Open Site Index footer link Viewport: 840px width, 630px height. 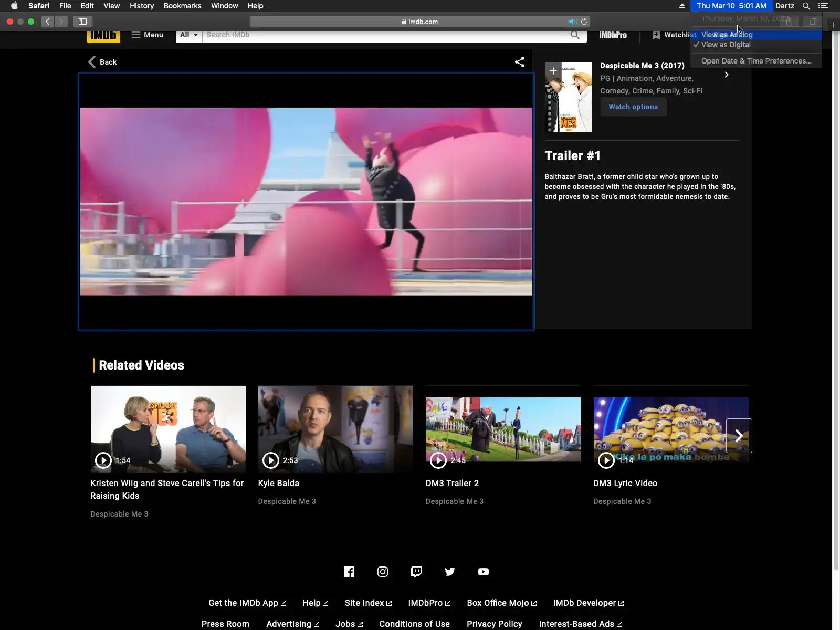coord(368,603)
